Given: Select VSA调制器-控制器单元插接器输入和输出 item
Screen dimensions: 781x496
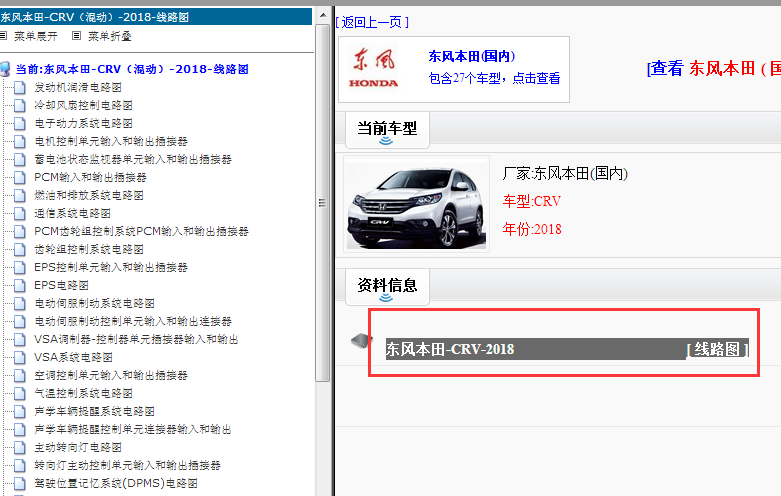Looking at the screenshot, I should pyautogui.click(x=136, y=339).
